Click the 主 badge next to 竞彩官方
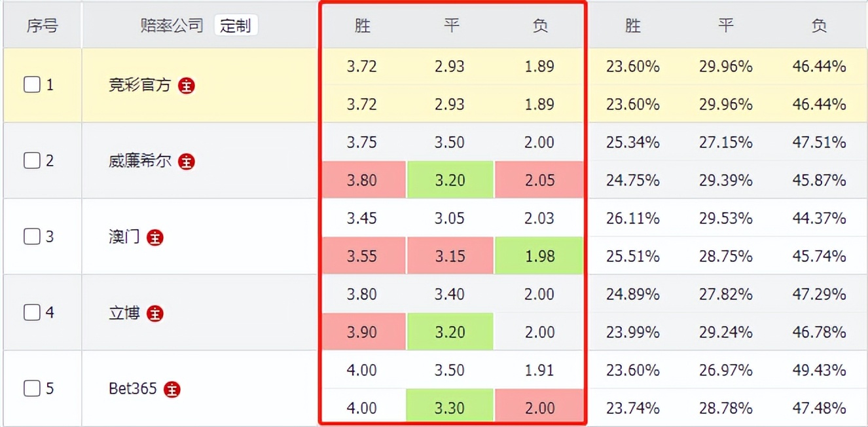The height and width of the screenshot is (427, 868). point(186,86)
